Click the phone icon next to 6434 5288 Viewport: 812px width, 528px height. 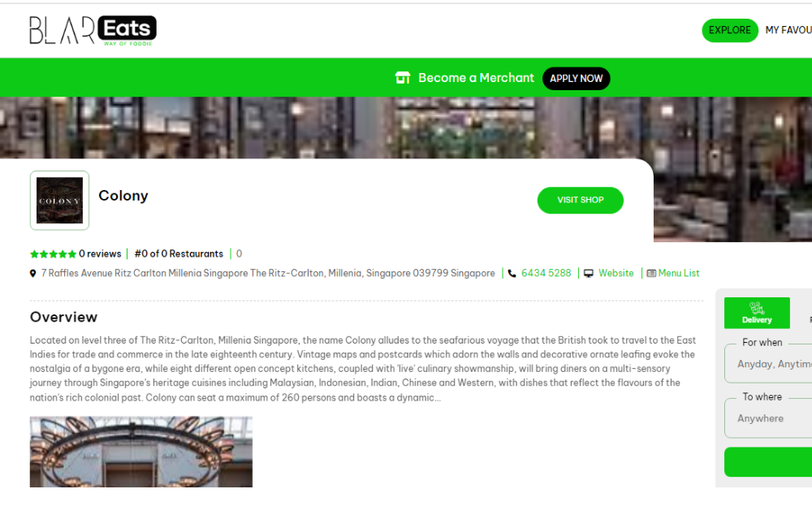click(x=512, y=273)
